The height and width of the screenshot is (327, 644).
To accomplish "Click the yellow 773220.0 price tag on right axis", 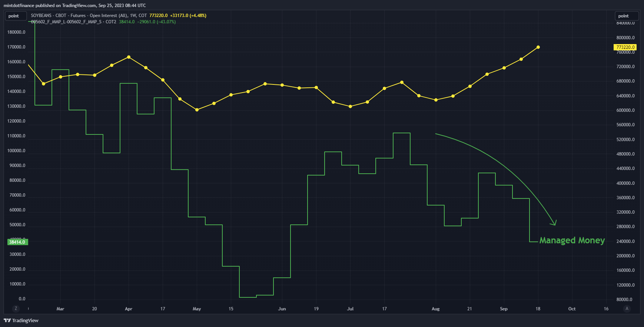I will [x=625, y=47].
